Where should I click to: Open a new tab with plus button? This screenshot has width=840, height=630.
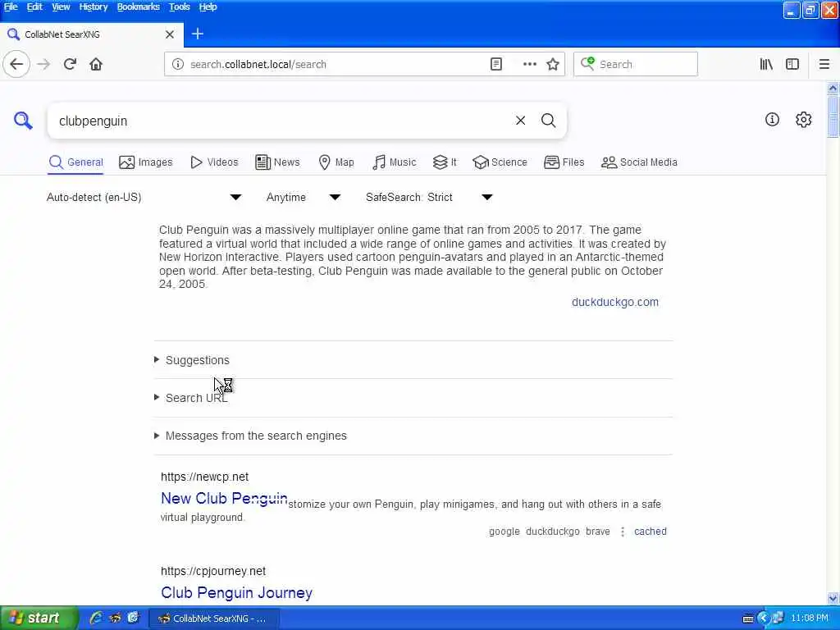(197, 34)
